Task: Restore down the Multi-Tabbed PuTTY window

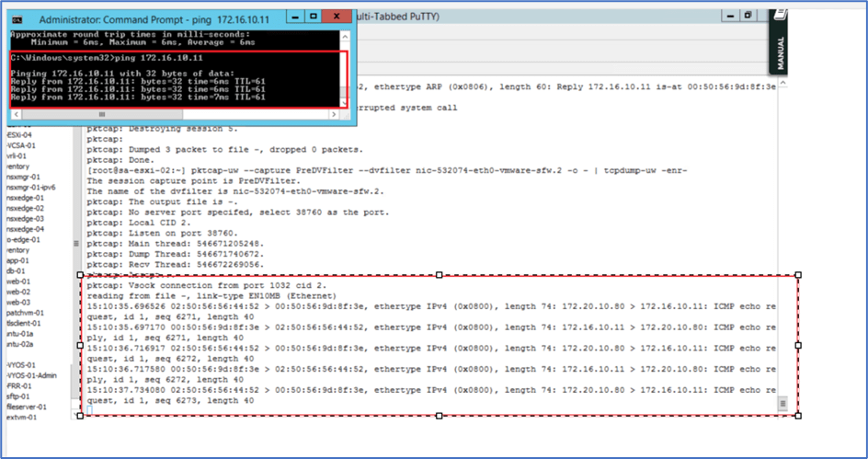Action: (x=748, y=16)
